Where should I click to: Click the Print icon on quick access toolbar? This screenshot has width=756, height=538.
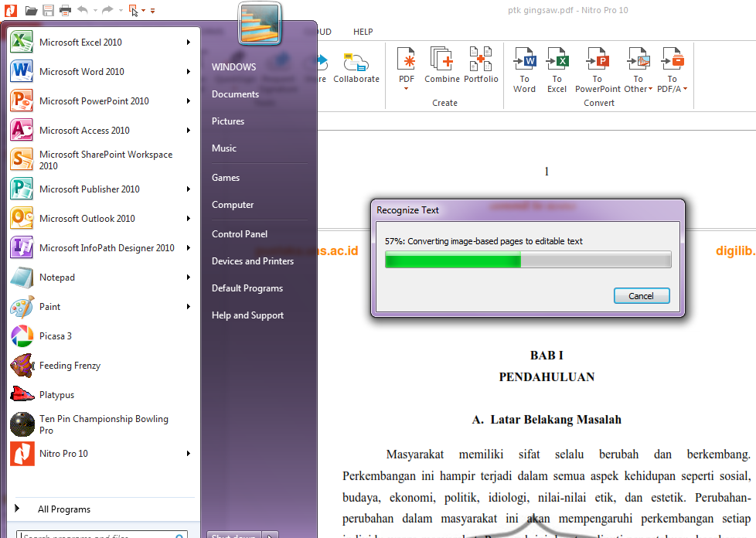(66, 10)
